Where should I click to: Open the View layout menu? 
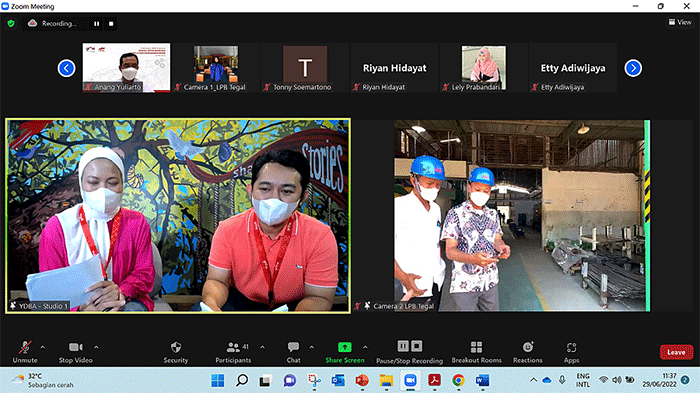pos(680,22)
